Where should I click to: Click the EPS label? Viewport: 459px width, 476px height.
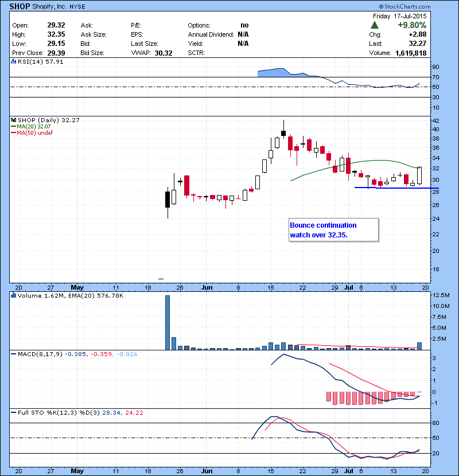137,34
